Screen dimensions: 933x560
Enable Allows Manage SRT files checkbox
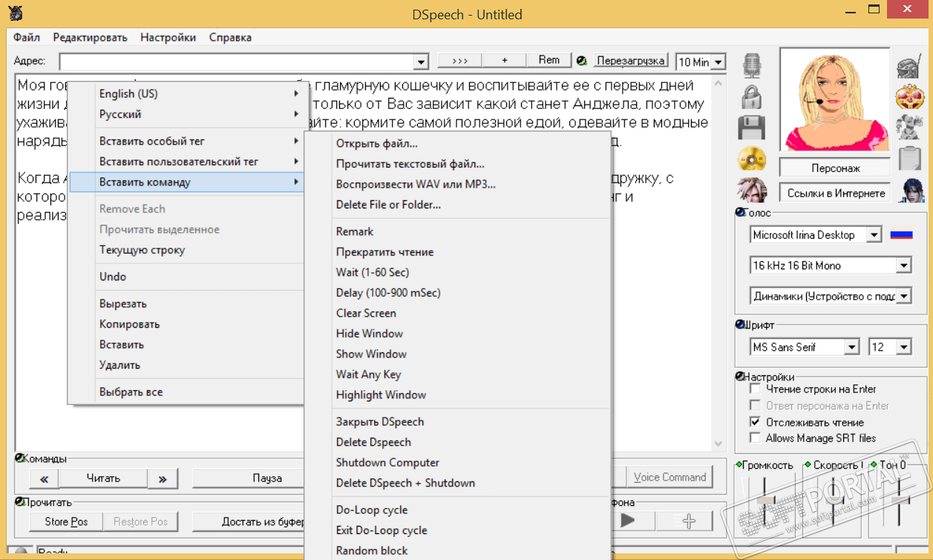(755, 438)
